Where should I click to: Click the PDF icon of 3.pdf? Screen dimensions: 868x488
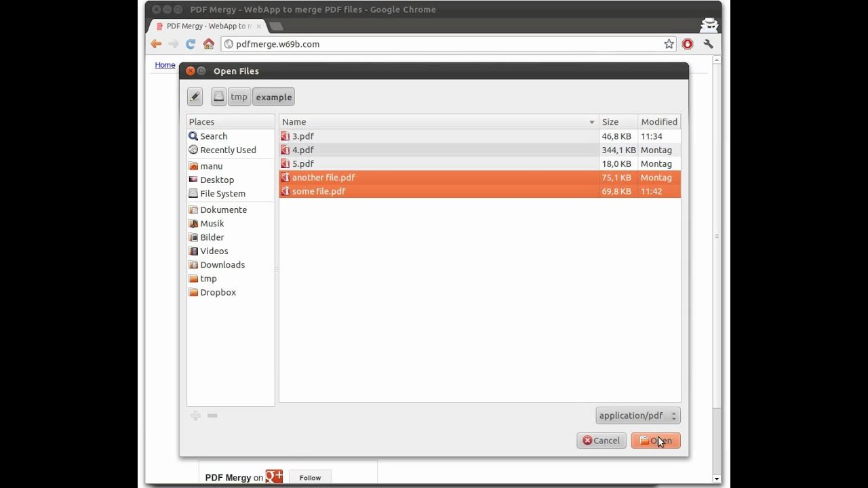pos(285,136)
